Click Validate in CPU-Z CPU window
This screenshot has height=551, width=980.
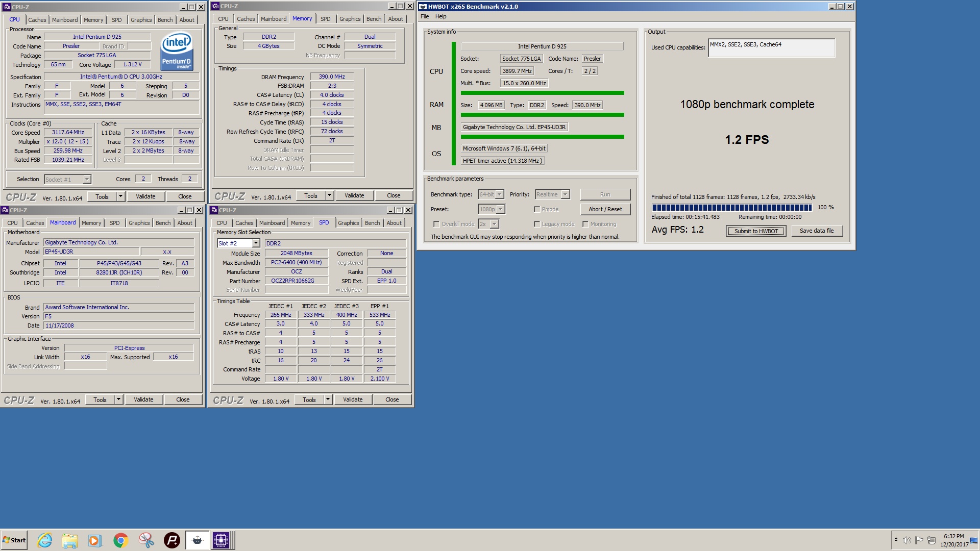145,196
